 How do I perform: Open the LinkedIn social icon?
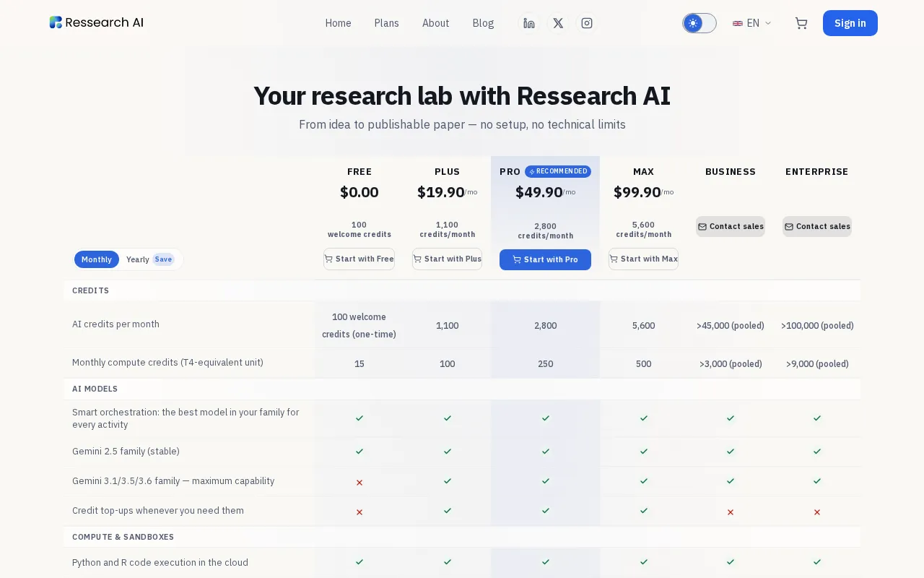pos(529,23)
